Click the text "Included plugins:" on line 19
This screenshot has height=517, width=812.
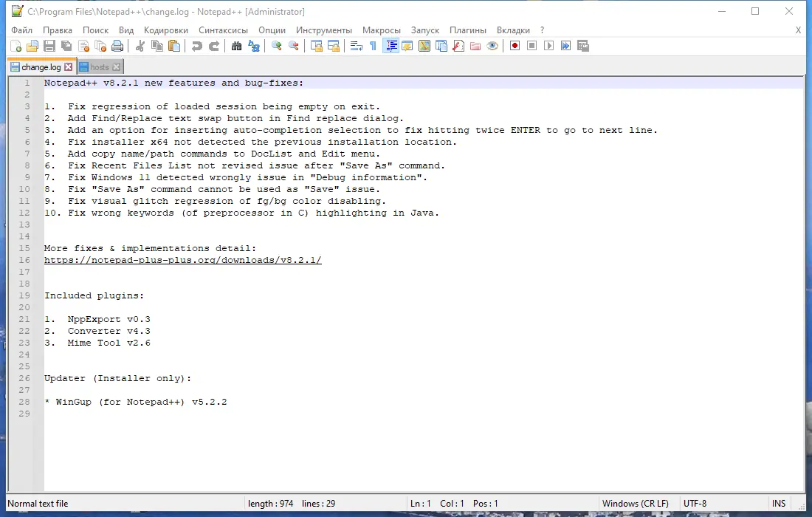point(94,296)
